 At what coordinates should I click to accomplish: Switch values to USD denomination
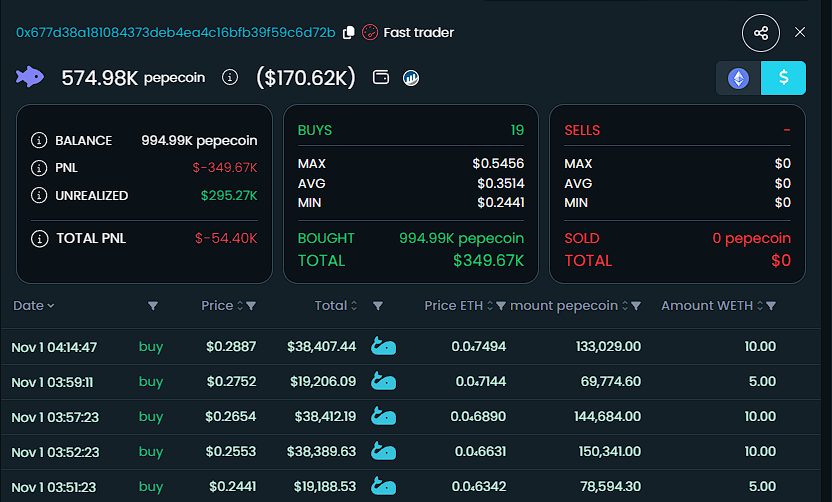pyautogui.click(x=783, y=78)
